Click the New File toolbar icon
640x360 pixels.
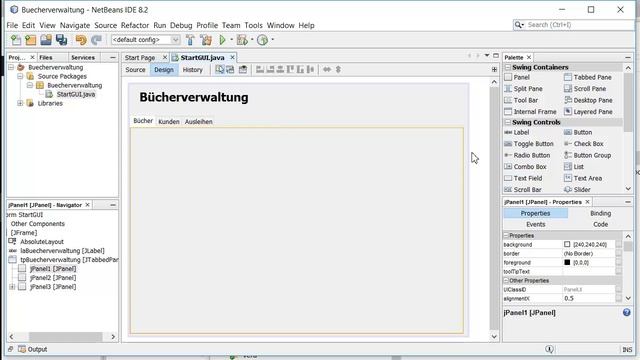coord(16,40)
